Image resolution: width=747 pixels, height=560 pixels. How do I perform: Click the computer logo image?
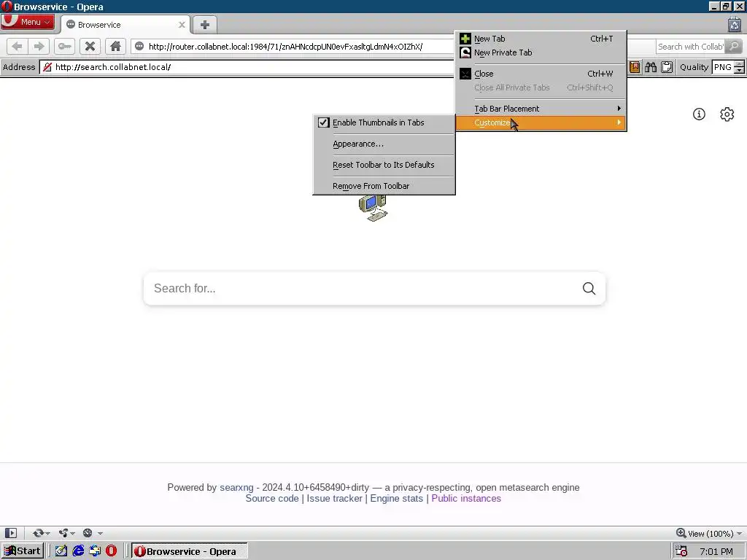click(373, 208)
